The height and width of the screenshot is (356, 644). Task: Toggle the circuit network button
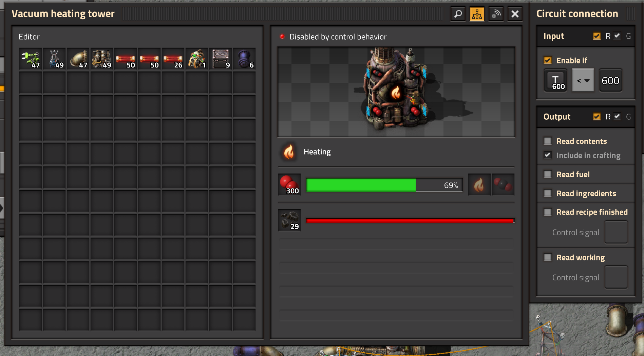(x=477, y=14)
